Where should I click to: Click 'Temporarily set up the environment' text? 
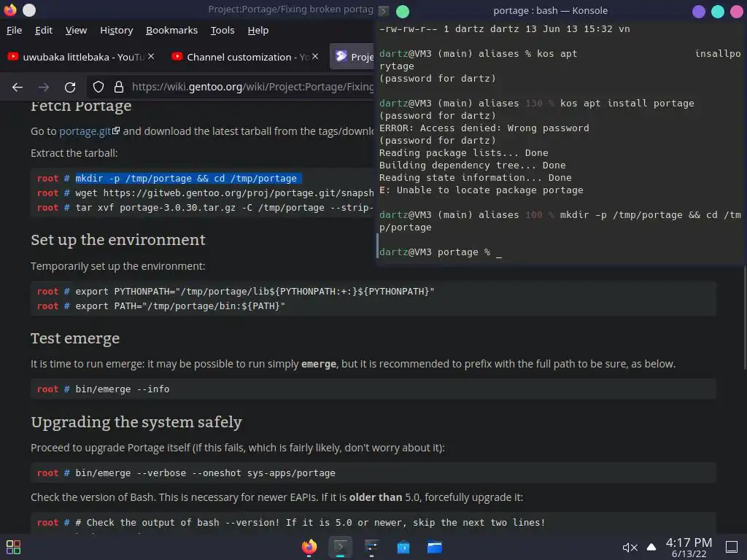click(117, 265)
